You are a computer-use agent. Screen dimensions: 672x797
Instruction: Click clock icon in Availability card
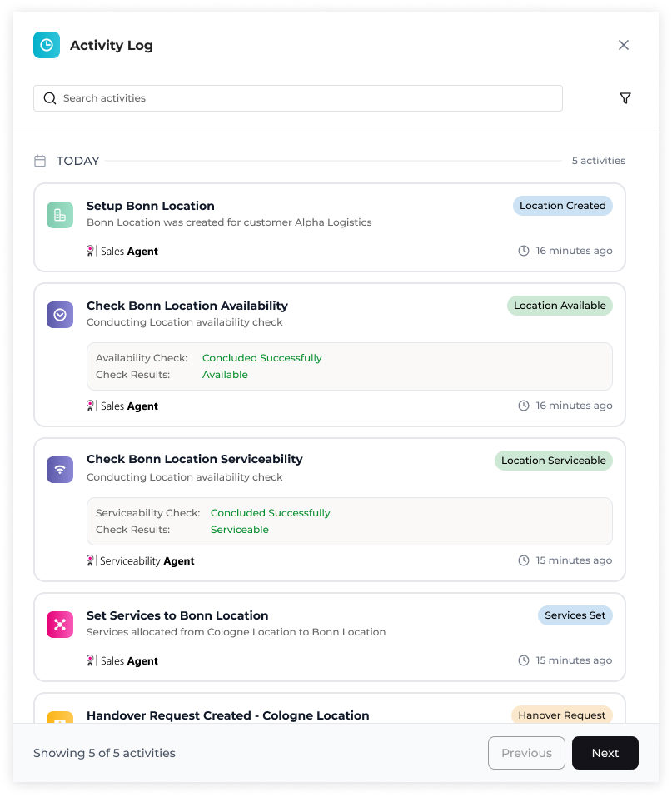click(x=524, y=406)
